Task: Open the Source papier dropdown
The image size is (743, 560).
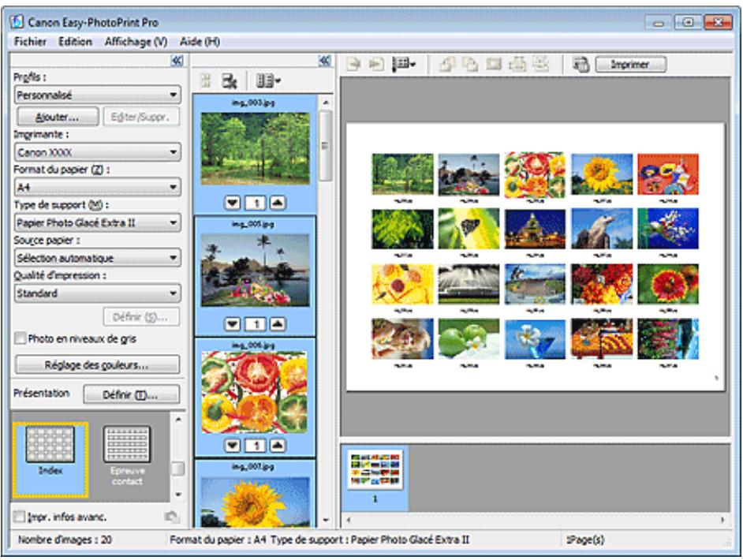Action: point(98,258)
